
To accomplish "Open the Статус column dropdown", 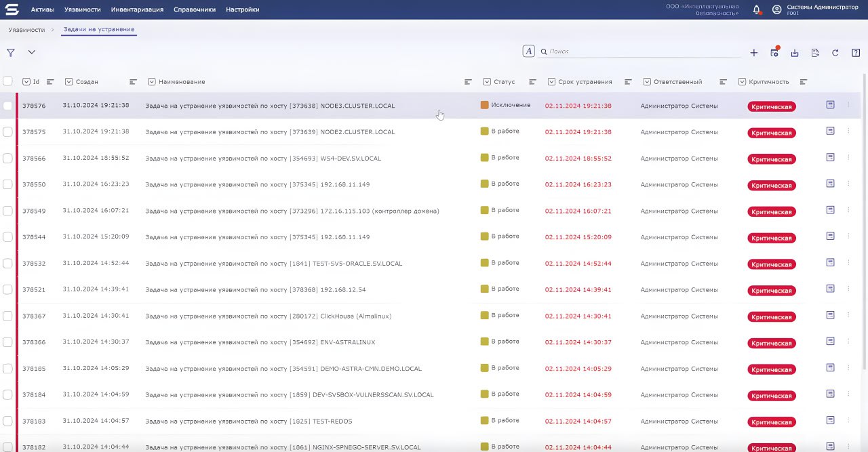I will [x=488, y=82].
